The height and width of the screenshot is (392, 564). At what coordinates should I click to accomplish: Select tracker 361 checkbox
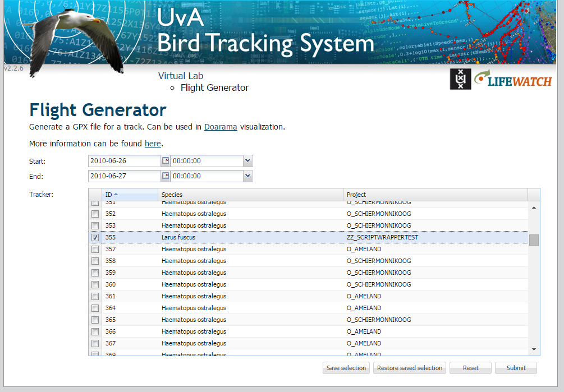tap(95, 297)
